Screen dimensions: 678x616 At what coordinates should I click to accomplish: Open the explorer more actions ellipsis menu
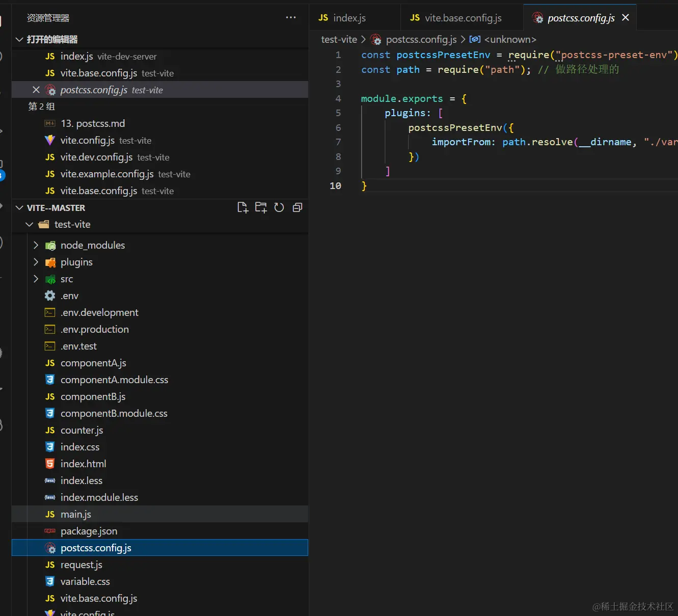click(x=291, y=17)
